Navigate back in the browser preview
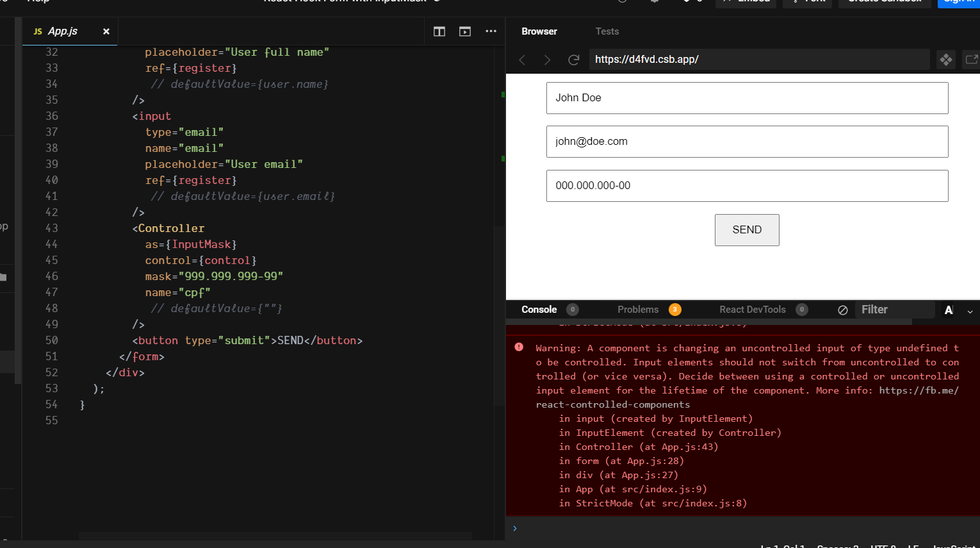 [x=522, y=60]
